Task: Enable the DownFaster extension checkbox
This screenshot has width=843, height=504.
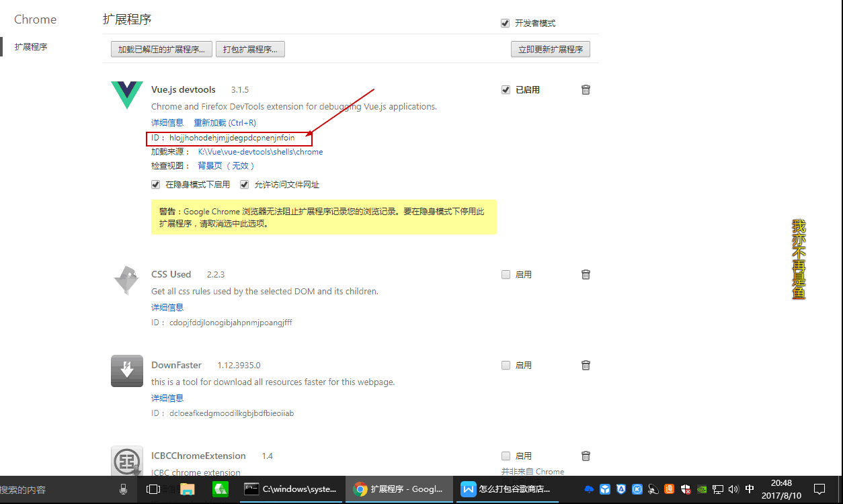Action: pos(506,366)
